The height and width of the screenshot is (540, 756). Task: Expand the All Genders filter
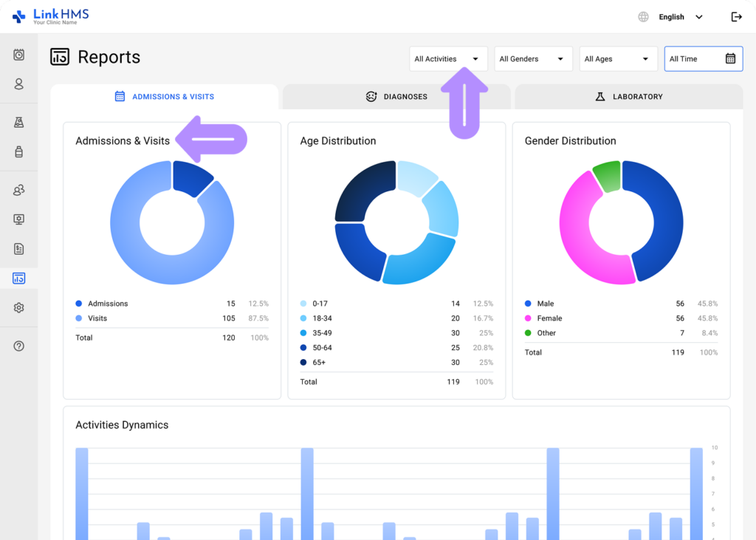[533, 58]
